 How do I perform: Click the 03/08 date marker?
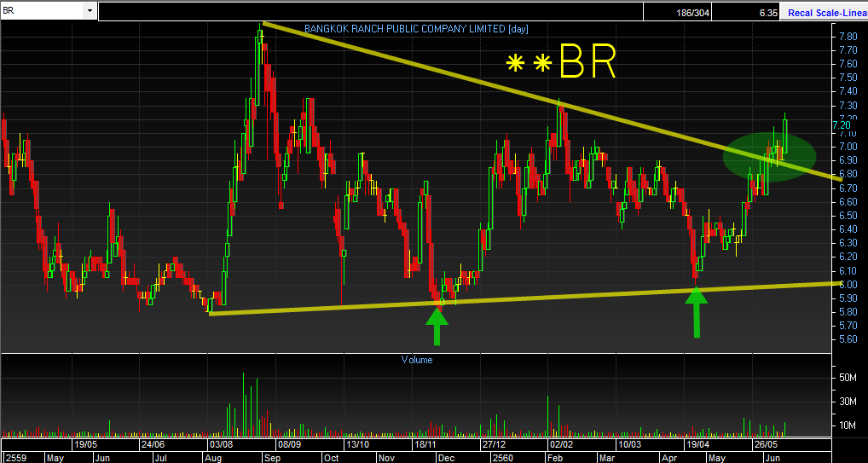tap(220, 445)
